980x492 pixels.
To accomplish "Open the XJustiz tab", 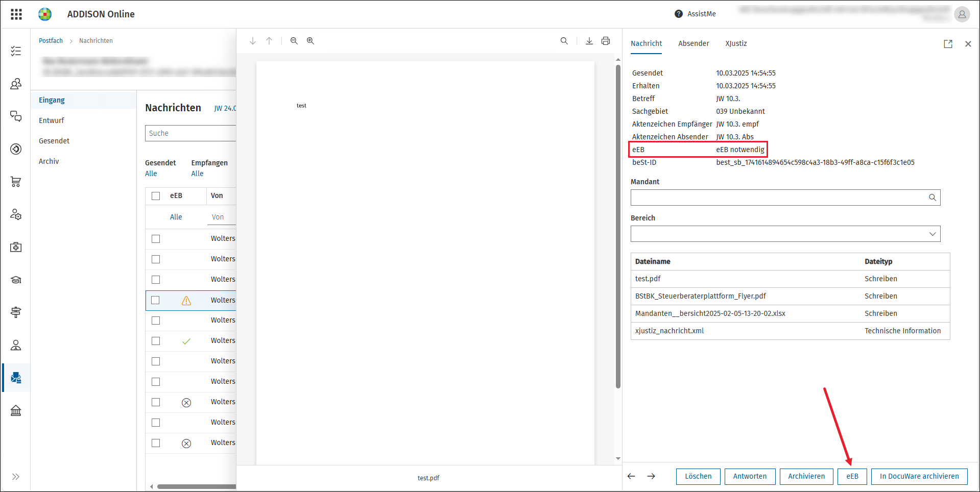I will tap(736, 43).
